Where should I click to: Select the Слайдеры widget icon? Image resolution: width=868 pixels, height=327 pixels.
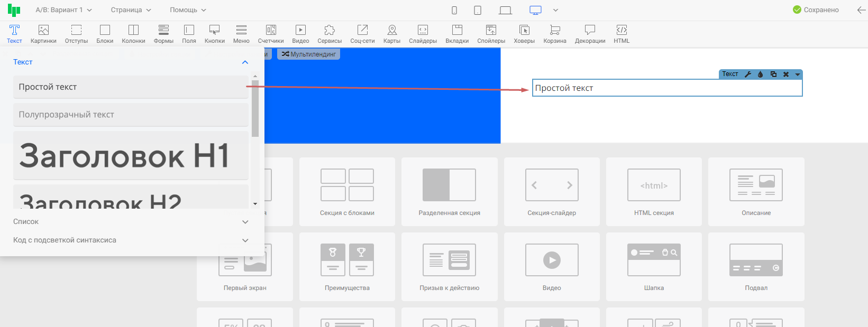[423, 34]
